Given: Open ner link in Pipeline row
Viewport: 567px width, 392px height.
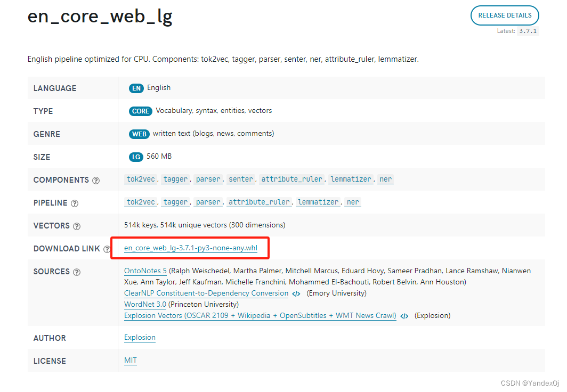Looking at the screenshot, I should tap(353, 202).
